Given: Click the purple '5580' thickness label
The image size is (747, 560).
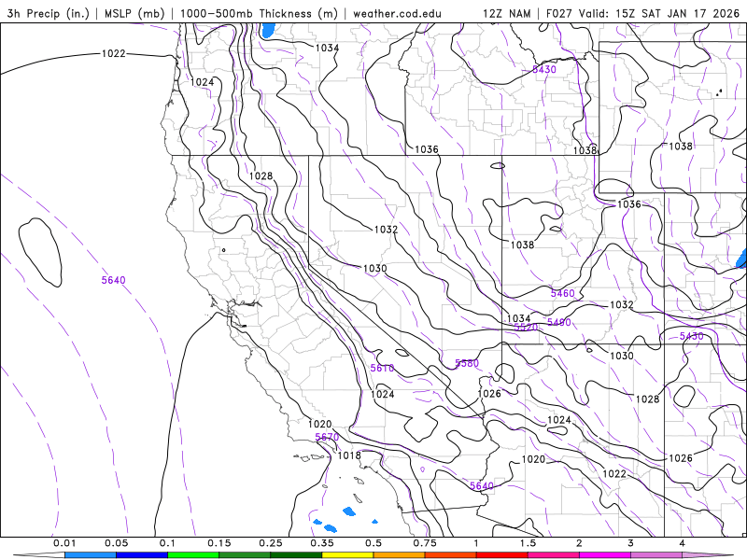Looking at the screenshot, I should point(467,363).
